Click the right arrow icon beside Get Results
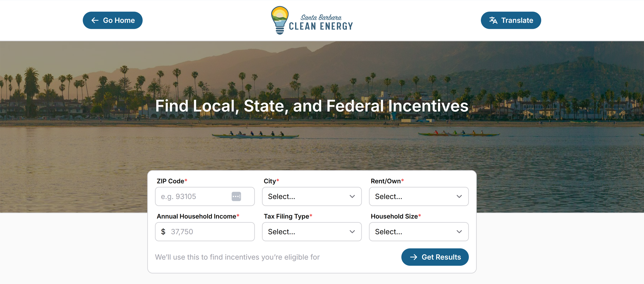The height and width of the screenshot is (284, 644). coord(414,257)
